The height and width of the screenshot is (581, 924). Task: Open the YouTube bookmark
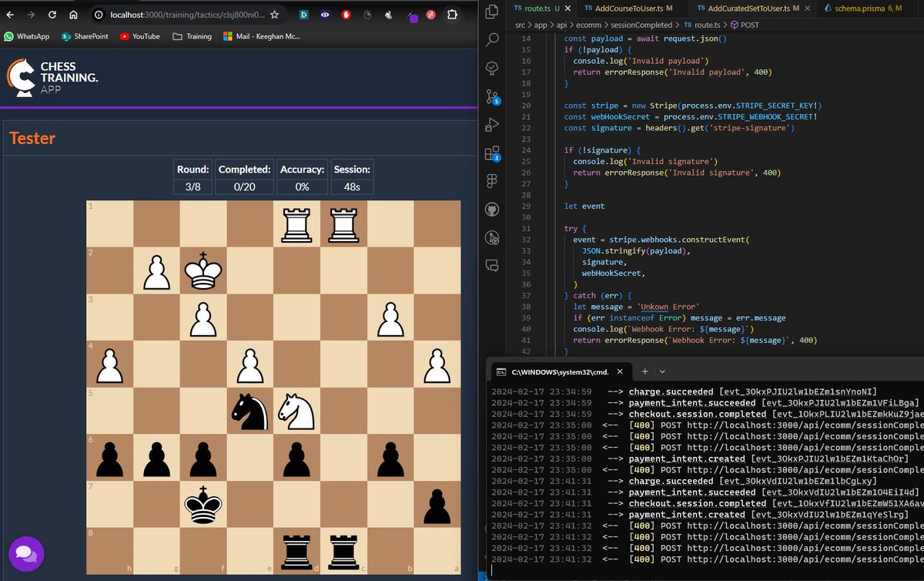coord(139,35)
